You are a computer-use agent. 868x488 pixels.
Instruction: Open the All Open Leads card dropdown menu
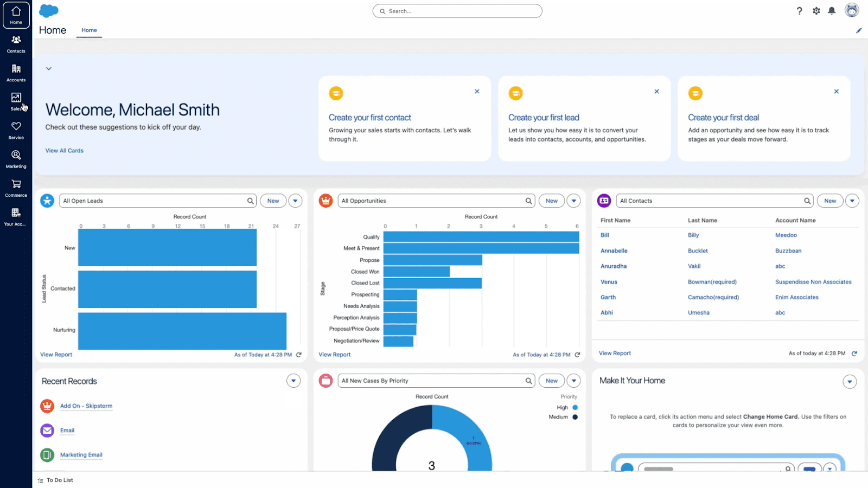coord(295,200)
